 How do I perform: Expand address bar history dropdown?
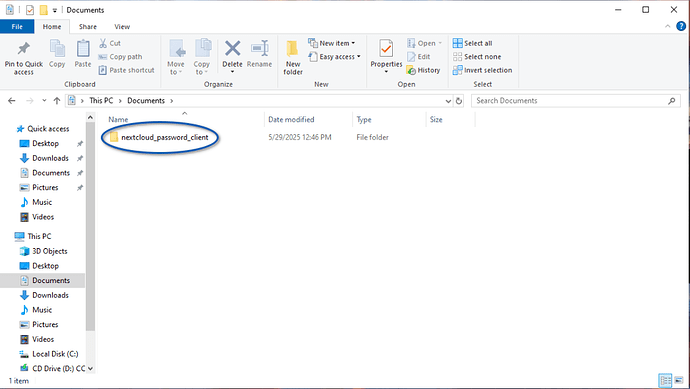click(x=448, y=101)
